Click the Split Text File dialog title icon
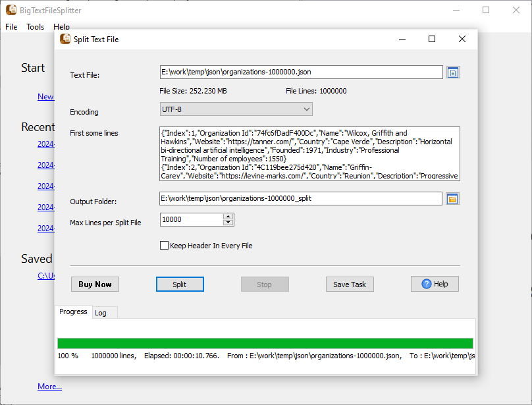Viewport: 532px width, 405px height. point(65,40)
